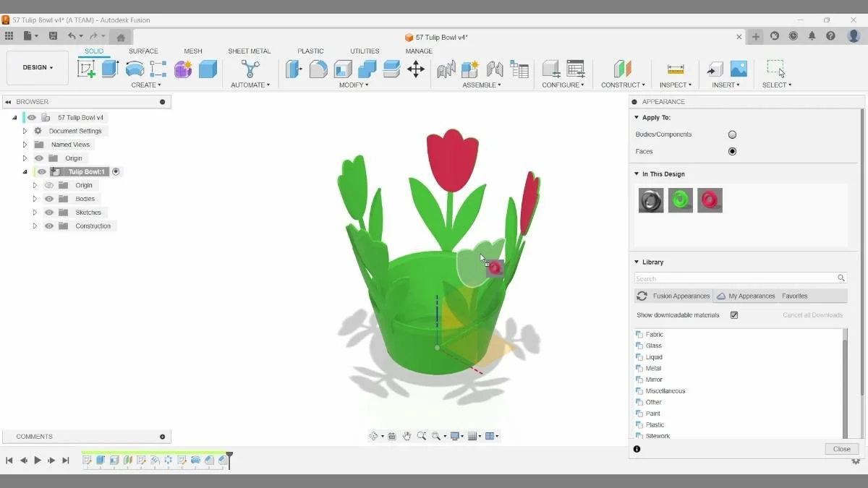This screenshot has height=488, width=868.
Task: Open the Create Form tool
Action: (x=182, y=68)
